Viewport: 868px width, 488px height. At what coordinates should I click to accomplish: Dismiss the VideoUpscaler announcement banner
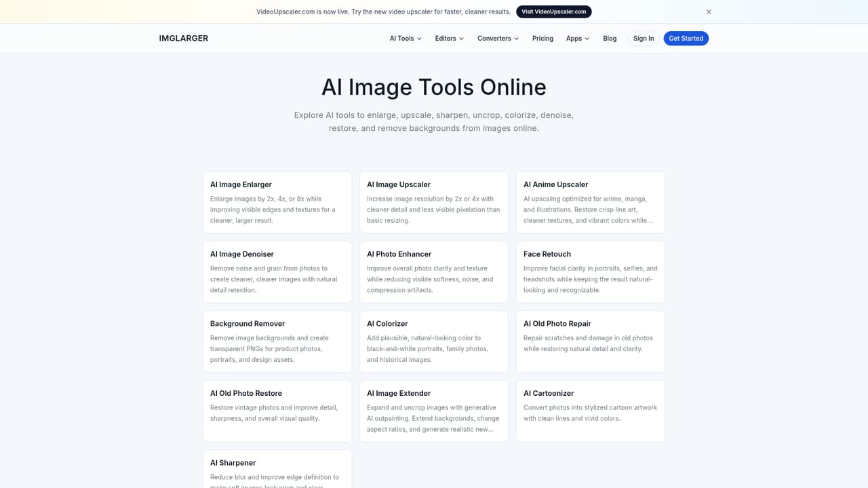point(709,12)
